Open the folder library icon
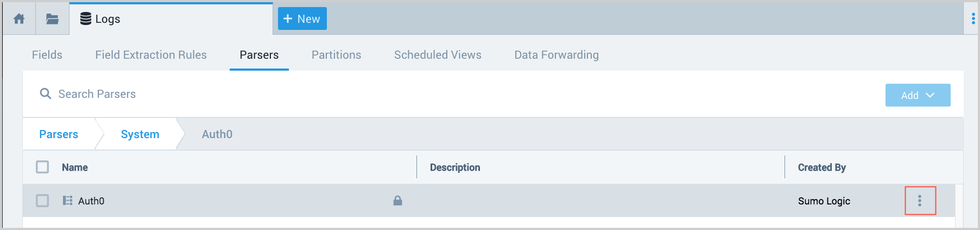The height and width of the screenshot is (230, 980). (52, 19)
